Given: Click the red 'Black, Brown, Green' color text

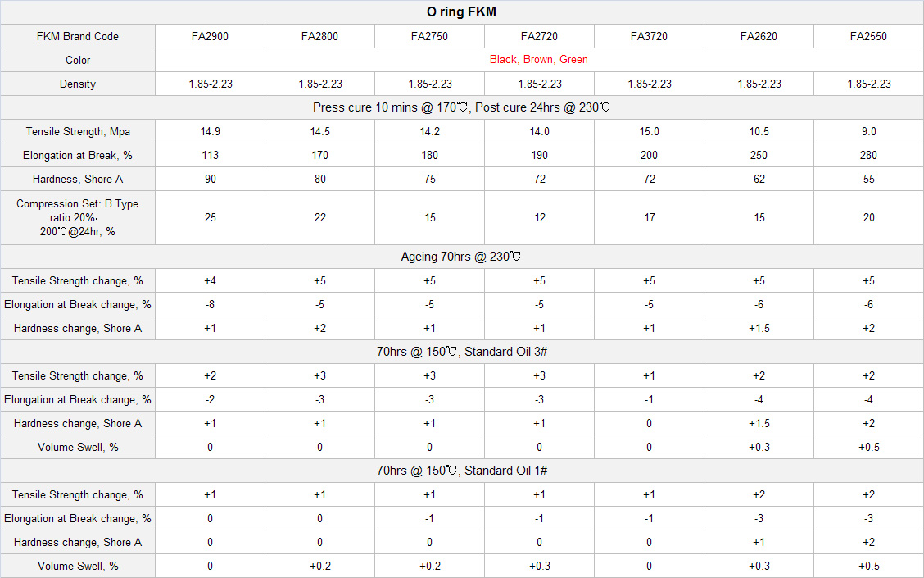Looking at the screenshot, I should coord(538,60).
